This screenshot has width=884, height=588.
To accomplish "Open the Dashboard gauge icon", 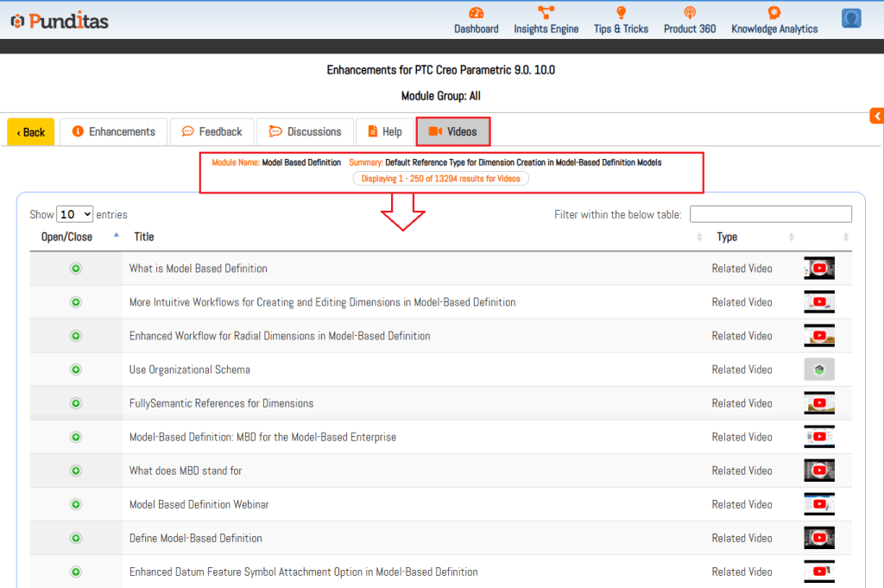I will pos(476,13).
